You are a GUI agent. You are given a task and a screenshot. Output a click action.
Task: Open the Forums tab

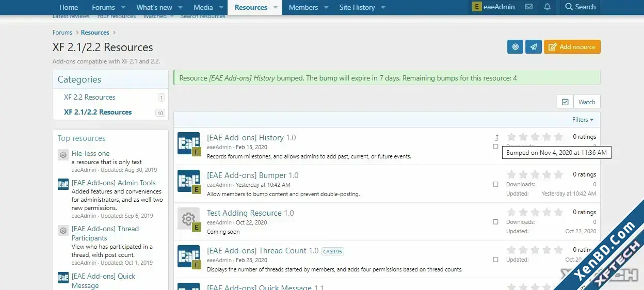(103, 7)
